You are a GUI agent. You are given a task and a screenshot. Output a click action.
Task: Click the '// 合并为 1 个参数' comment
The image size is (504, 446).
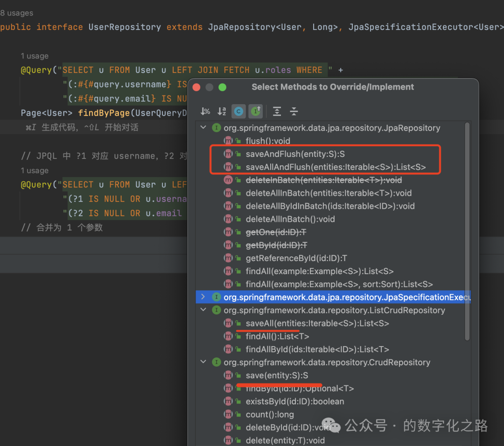pyautogui.click(x=62, y=227)
